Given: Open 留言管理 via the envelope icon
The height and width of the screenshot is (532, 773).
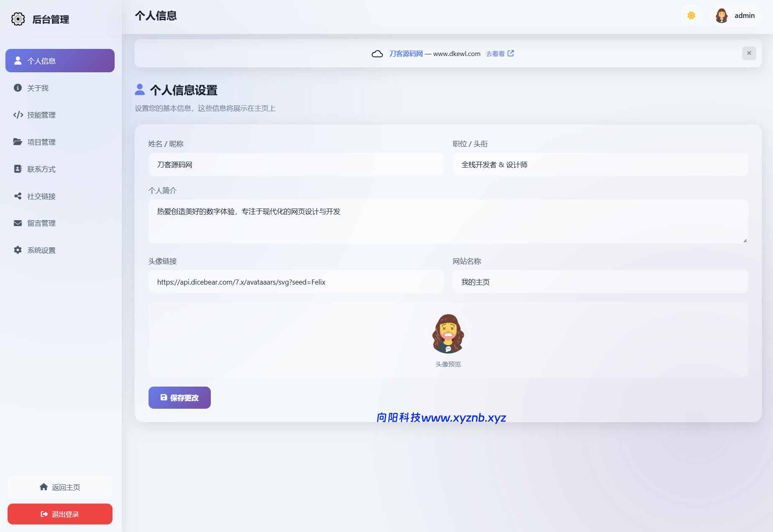Looking at the screenshot, I should coord(17,223).
